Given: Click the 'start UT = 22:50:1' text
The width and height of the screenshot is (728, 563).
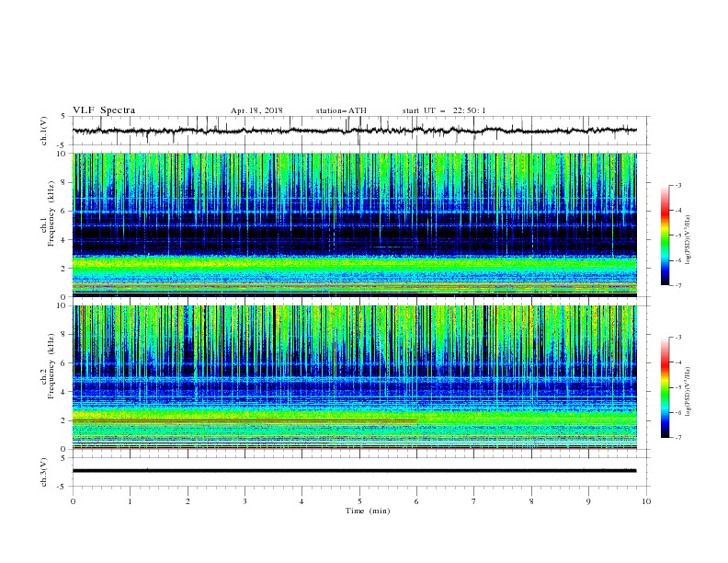Looking at the screenshot, I should coord(444,110).
